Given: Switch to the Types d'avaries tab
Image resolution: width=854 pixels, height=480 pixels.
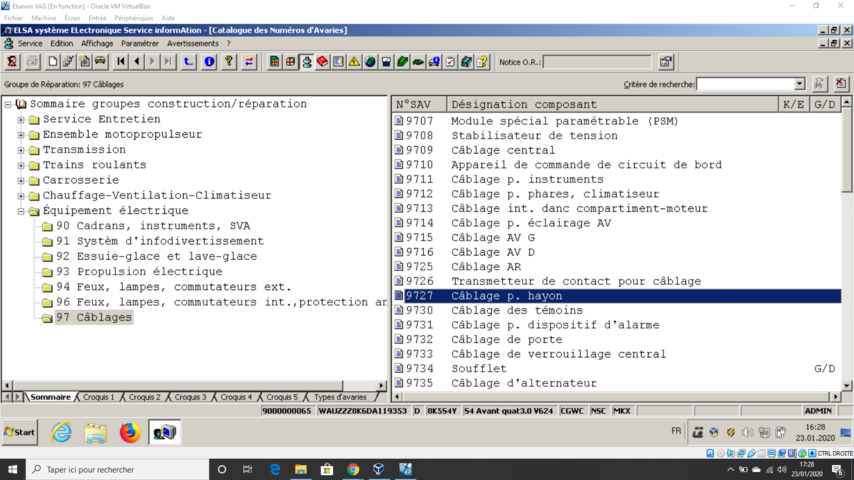Looking at the screenshot, I should point(340,397).
